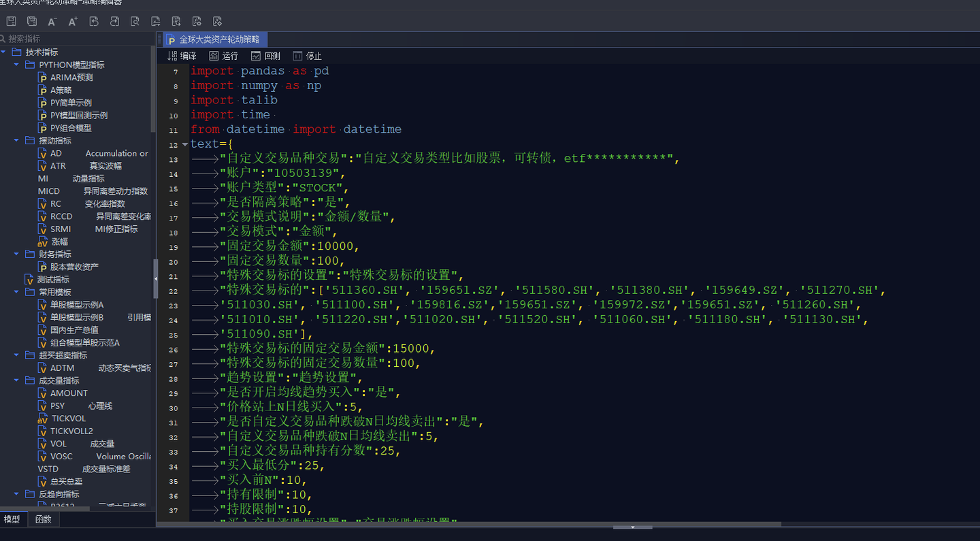
Task: Click the save file toolbar icon
Action: point(11,22)
